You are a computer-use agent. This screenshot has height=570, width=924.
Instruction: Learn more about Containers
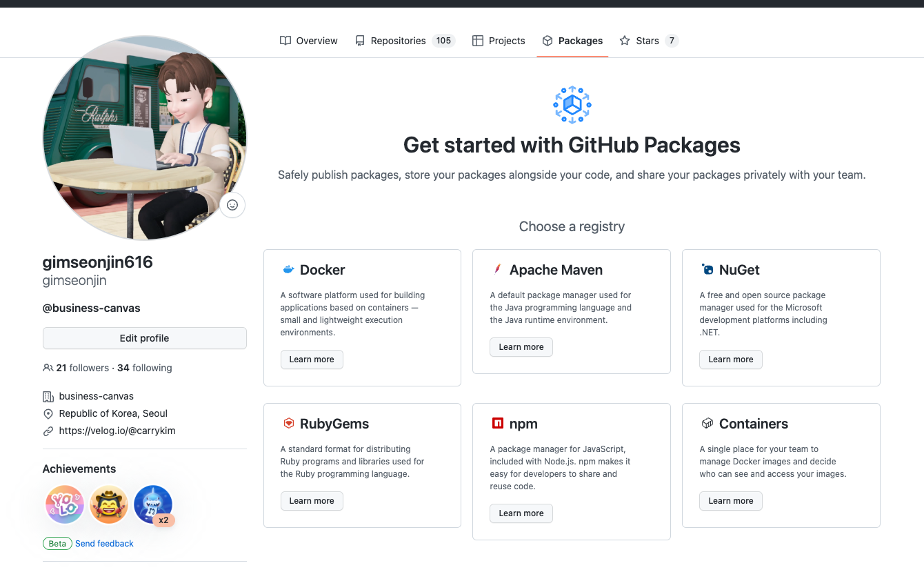731,501
